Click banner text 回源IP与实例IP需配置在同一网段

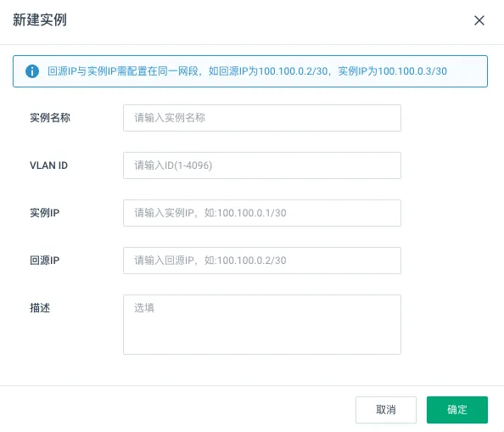[x=123, y=71]
